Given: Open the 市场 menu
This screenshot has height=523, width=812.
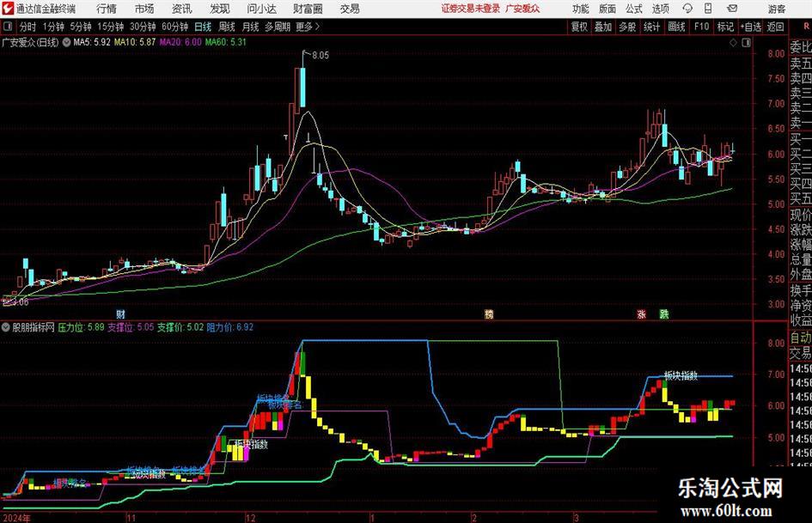Looking at the screenshot, I should click(144, 9).
